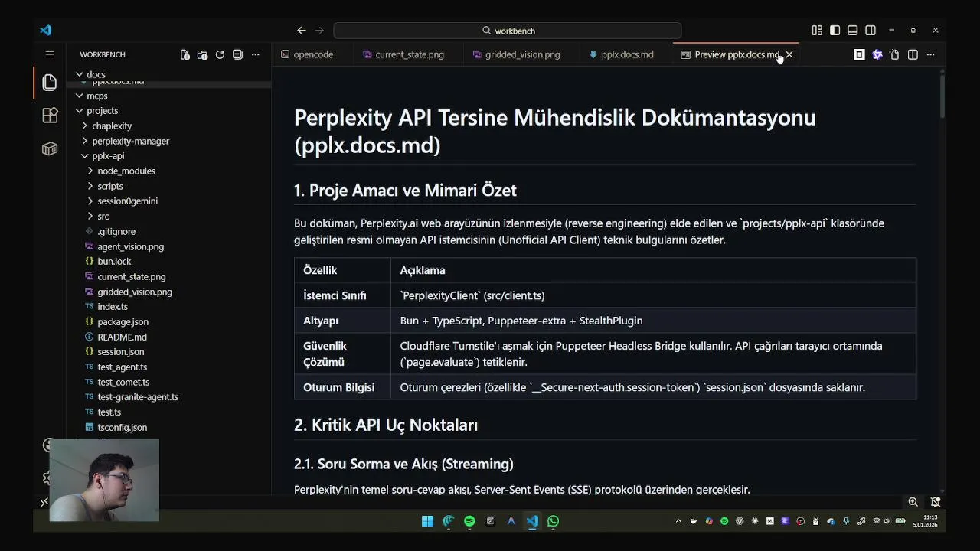Open the Windows Start menu
Viewport: 980px width, 551px height.
[x=427, y=521]
